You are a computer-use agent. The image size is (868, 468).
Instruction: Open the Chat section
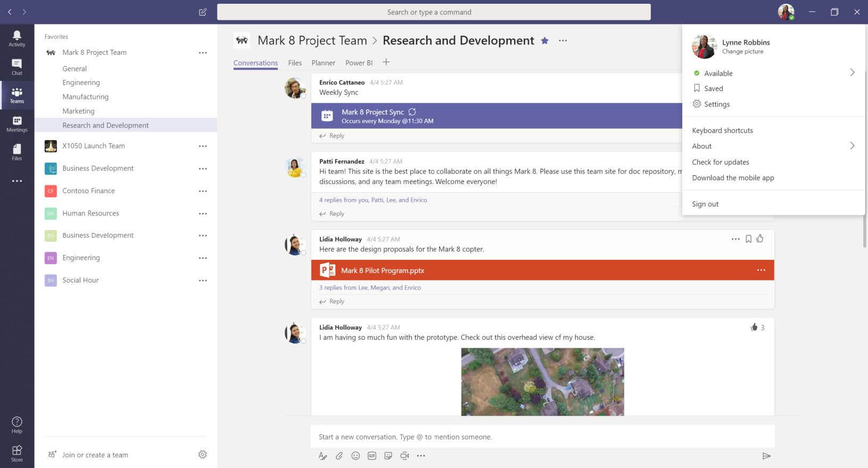(17, 67)
